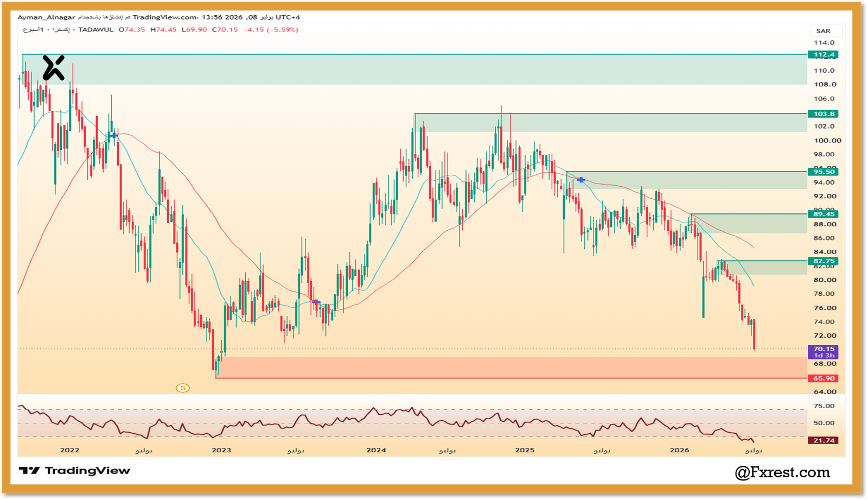Click the 89.45 price level label
This screenshot has height=500, width=868.
pos(824,214)
